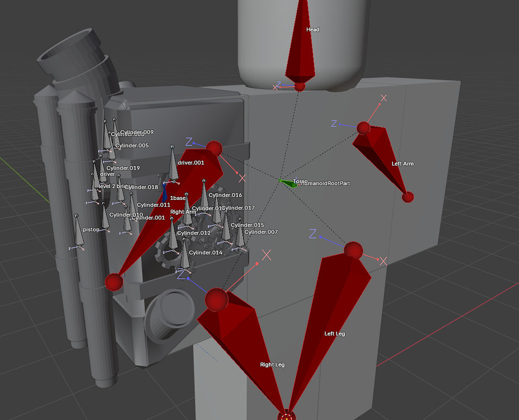Click the Right Leg bone's upper joint sphere
The image size is (519, 420).
tap(217, 300)
